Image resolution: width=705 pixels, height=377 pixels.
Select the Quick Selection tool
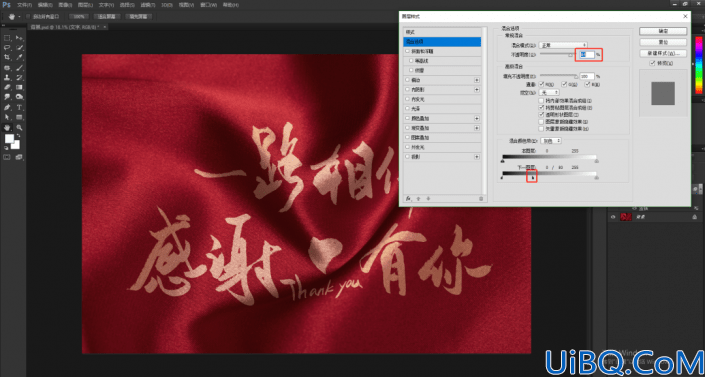tap(19, 48)
